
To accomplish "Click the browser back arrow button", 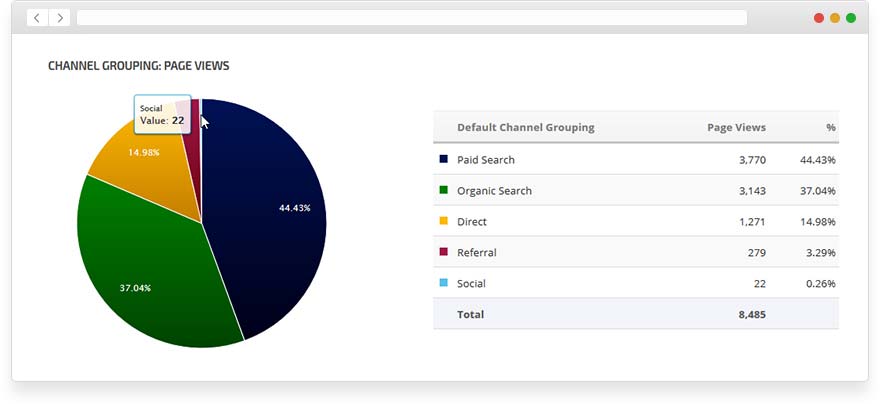I will pyautogui.click(x=37, y=18).
